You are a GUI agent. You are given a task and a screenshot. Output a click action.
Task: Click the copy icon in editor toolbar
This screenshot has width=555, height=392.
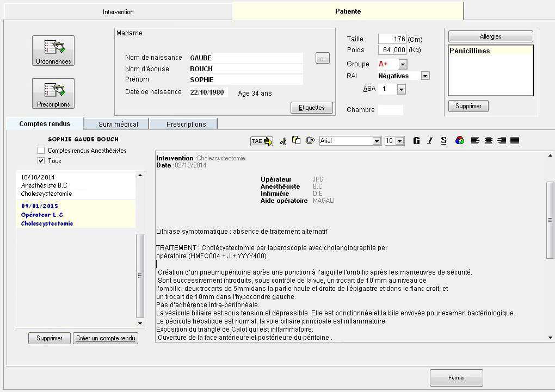296,140
